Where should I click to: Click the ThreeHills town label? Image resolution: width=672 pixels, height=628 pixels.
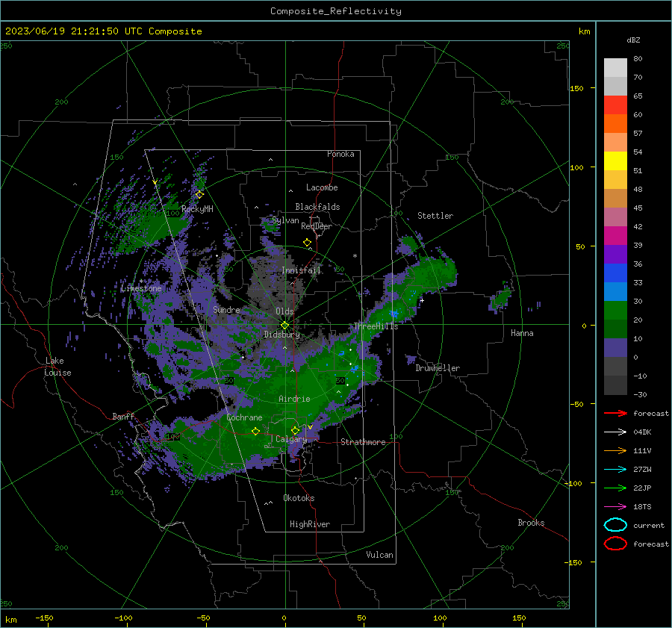tap(376, 326)
